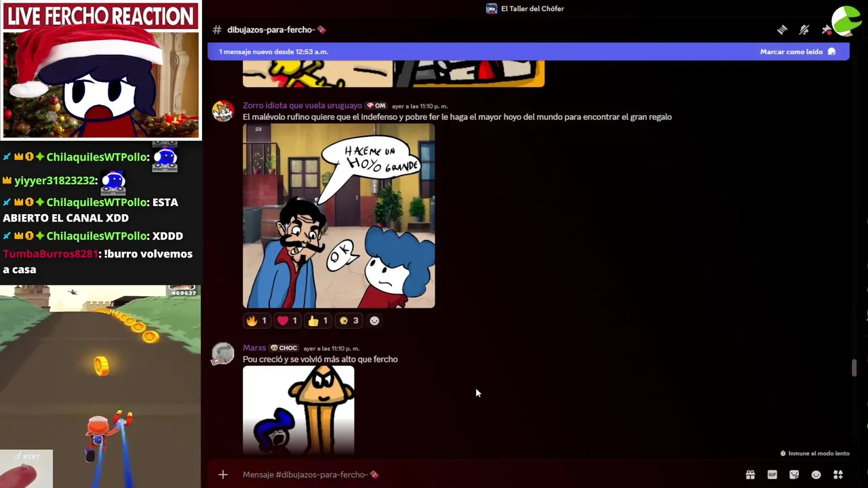Viewport: 868px width, 488px height.
Task: Click the message timestamp ayer a las 11:10 of Zorro
Action: coord(420,106)
